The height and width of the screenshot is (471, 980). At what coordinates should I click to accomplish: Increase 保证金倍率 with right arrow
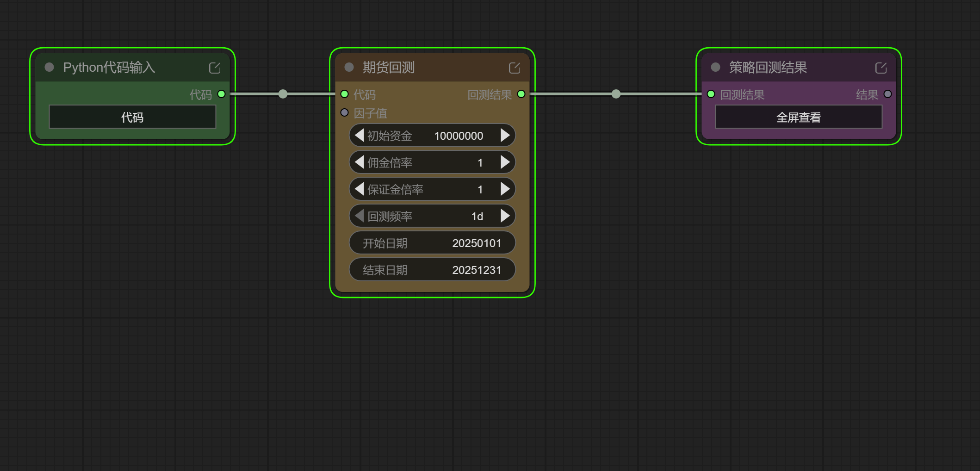click(x=505, y=189)
